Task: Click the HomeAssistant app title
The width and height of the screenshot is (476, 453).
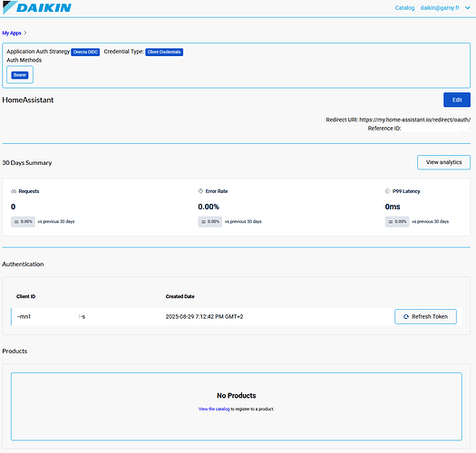Action: [28, 100]
